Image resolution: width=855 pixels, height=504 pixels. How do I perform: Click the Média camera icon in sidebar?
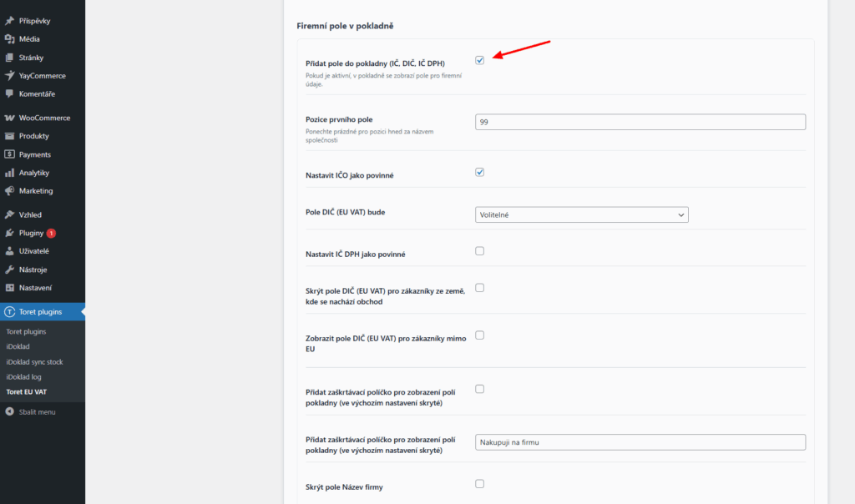click(9, 39)
